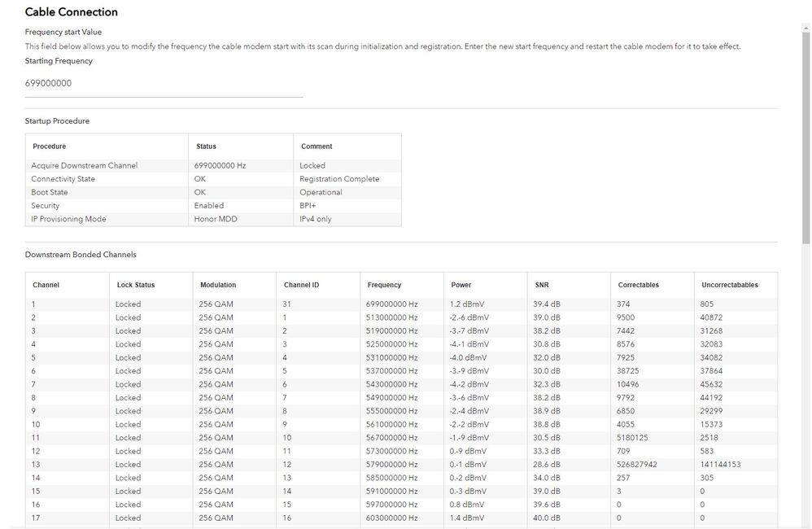Click the Cable Connection page heading
Viewport: 812px width, 529px height.
(72, 11)
